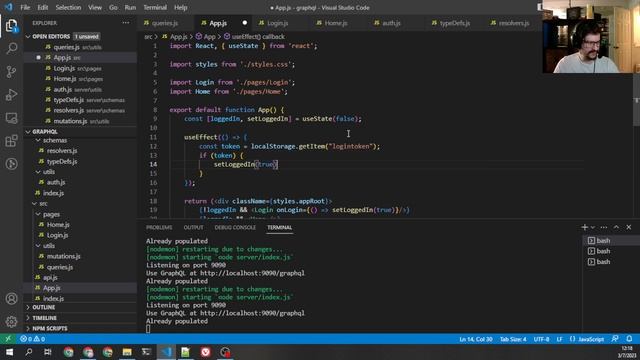Open Windows Start menu
Viewport: 640px width, 360px height.
point(9,352)
